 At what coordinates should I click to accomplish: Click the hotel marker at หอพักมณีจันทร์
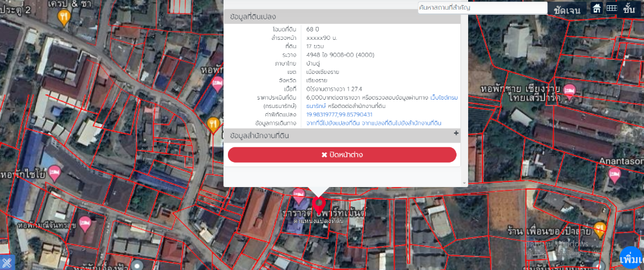tap(84, 224)
